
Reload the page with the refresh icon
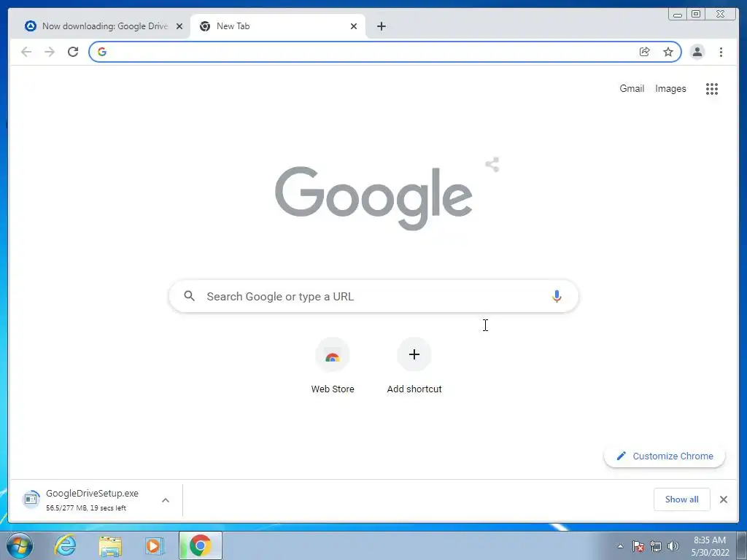(73, 52)
